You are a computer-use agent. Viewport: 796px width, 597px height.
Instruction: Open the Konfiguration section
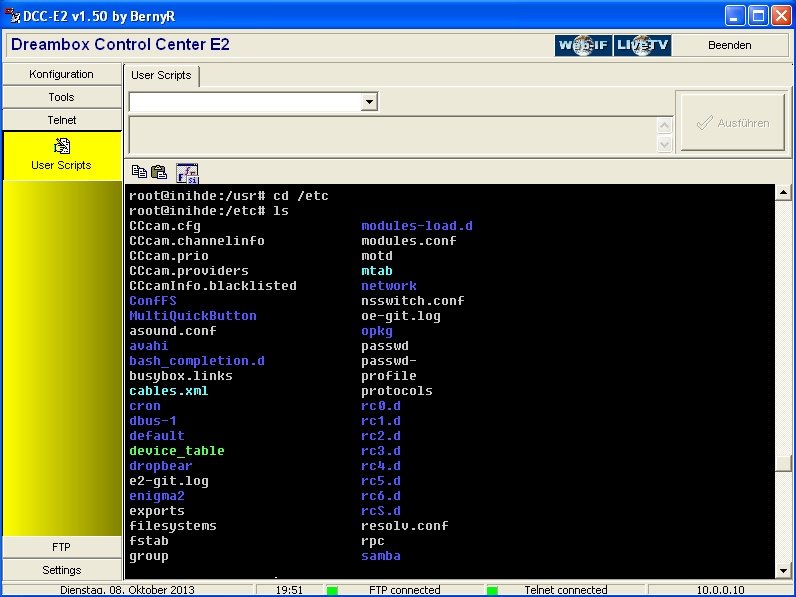pos(61,74)
